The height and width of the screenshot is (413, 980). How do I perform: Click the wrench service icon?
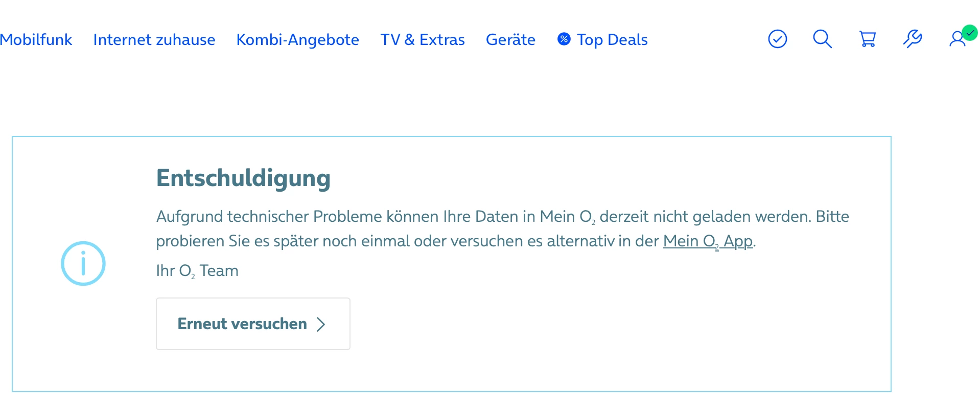pos(912,39)
